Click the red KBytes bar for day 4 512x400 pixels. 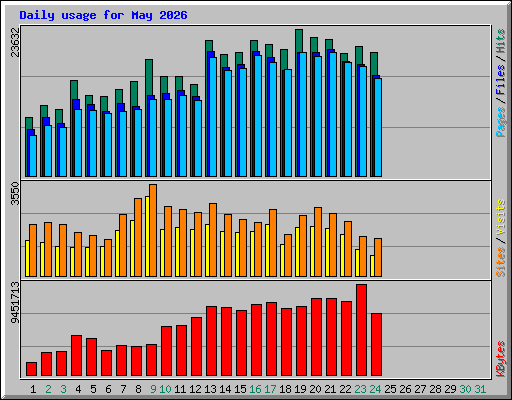click(x=76, y=356)
